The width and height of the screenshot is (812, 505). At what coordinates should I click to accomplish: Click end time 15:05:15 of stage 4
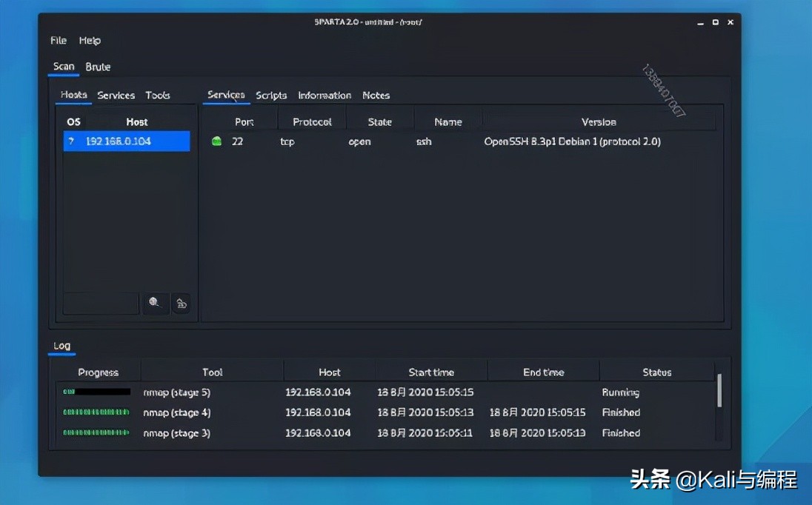pyautogui.click(x=538, y=412)
